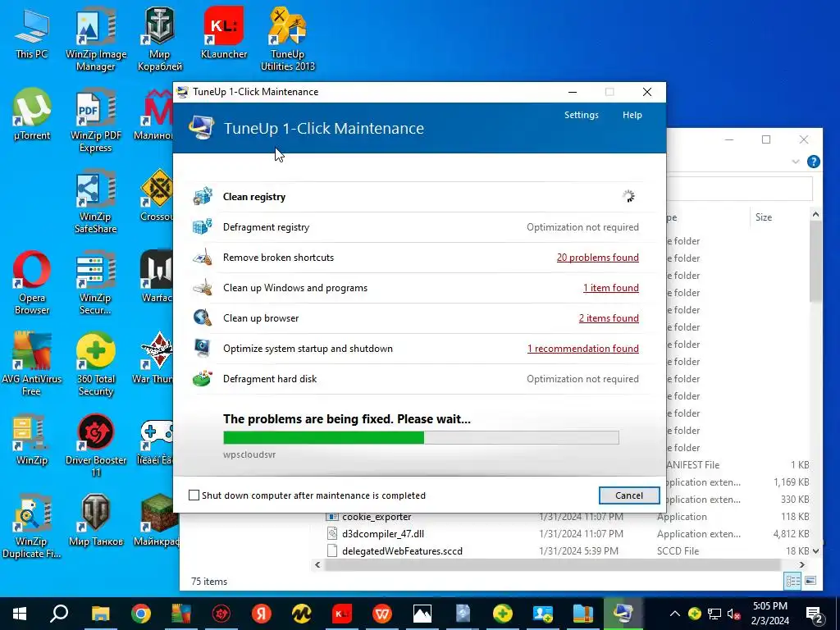
Task: Cancel the maintenance process
Action: pyautogui.click(x=629, y=495)
